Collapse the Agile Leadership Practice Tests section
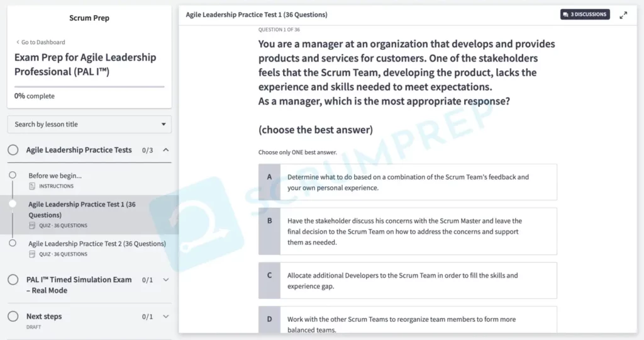This screenshot has width=644, height=340. [x=166, y=150]
